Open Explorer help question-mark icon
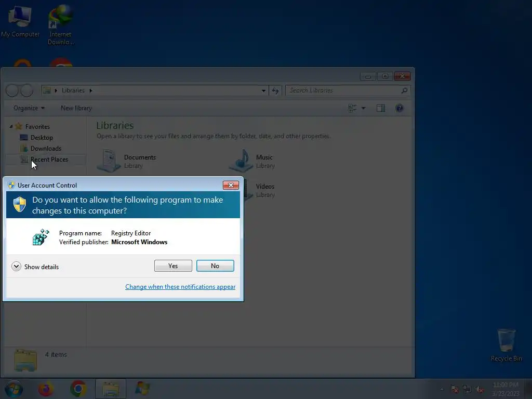532x399 pixels. (x=400, y=108)
